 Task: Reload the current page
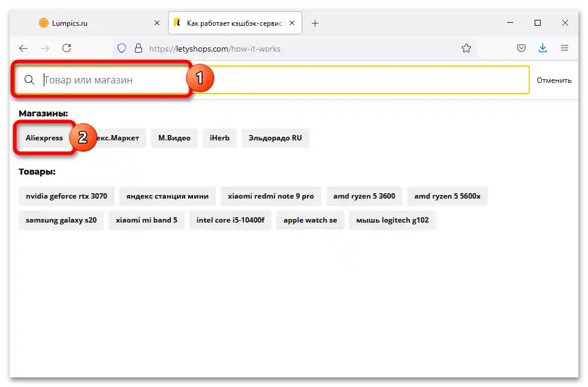click(67, 48)
